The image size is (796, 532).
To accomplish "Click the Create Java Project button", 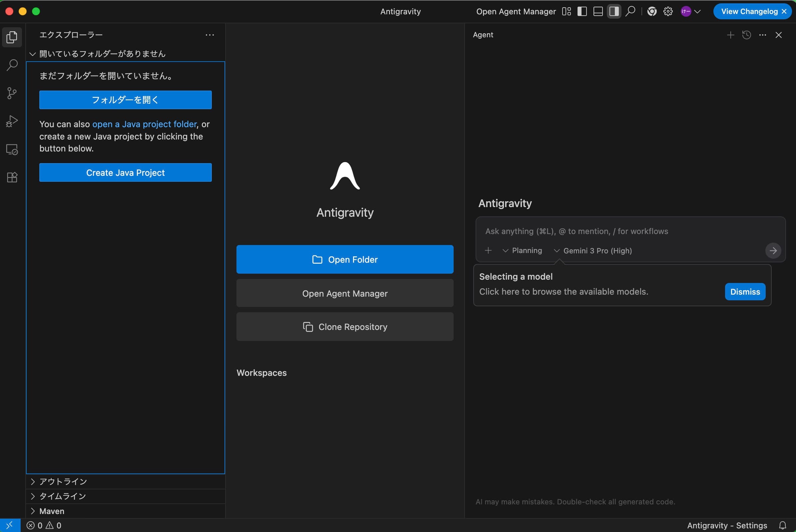I will pyautogui.click(x=125, y=172).
